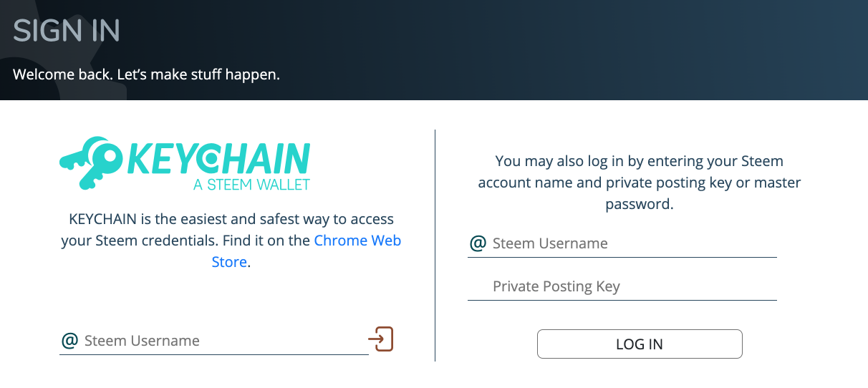Screen dimensions: 868x388
Task: Click the KEYCHAIN wordmark in the logo
Action: 218,157
